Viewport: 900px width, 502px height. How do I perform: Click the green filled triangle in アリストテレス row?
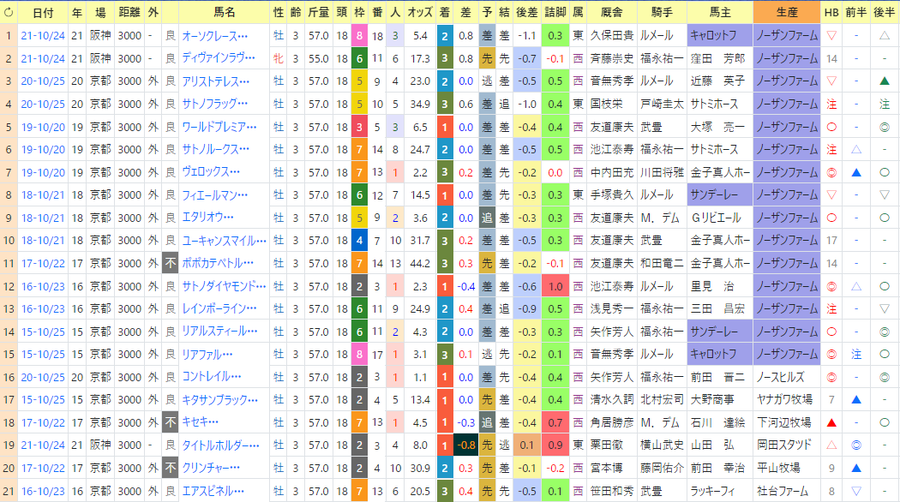884,81
